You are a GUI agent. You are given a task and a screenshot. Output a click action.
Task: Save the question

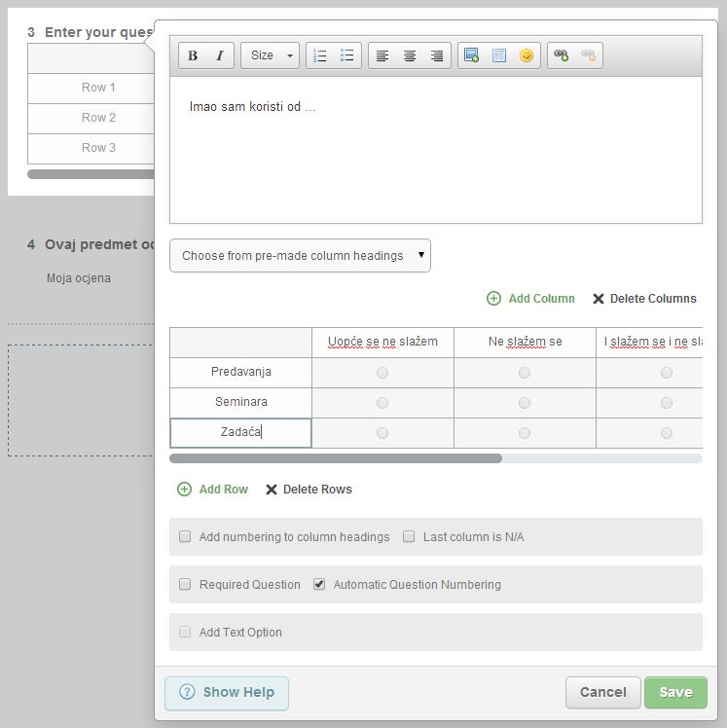click(675, 692)
